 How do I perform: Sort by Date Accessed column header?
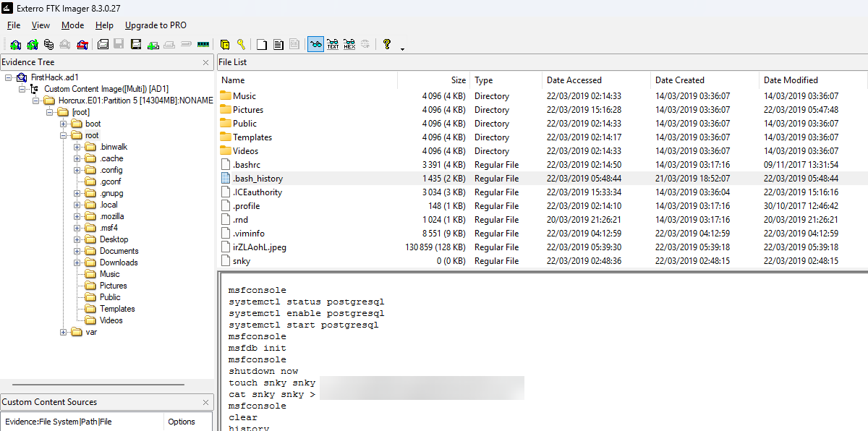tap(597, 80)
